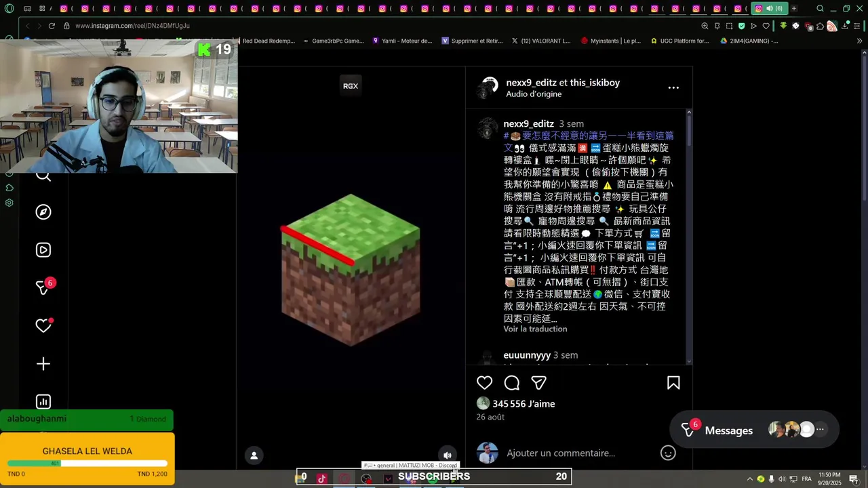
Task: Open the ad blocker shield icon
Action: click(x=741, y=26)
